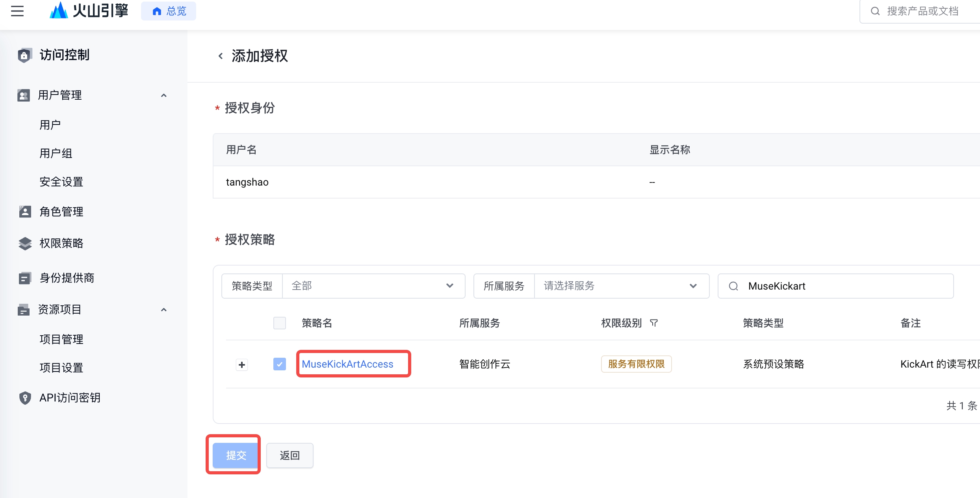Click the back arrow beside 添加授权

[x=221, y=56]
